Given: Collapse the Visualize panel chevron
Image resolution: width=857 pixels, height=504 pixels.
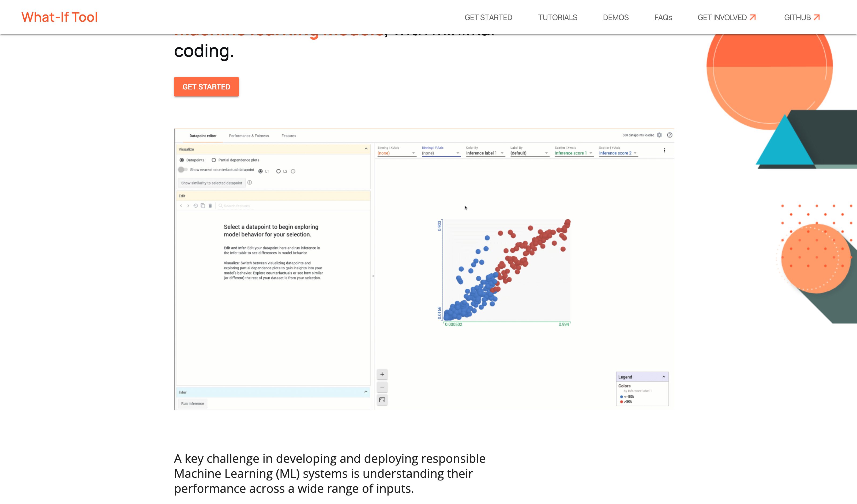Looking at the screenshot, I should pyautogui.click(x=366, y=149).
